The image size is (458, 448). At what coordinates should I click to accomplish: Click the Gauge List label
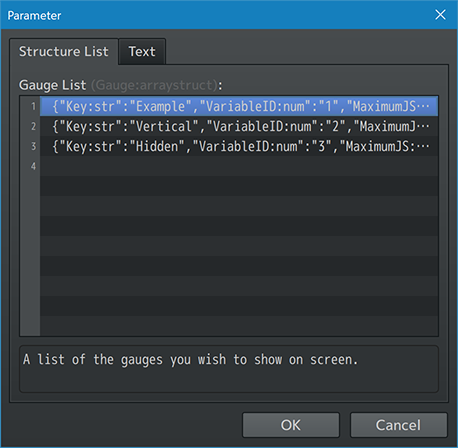(53, 85)
